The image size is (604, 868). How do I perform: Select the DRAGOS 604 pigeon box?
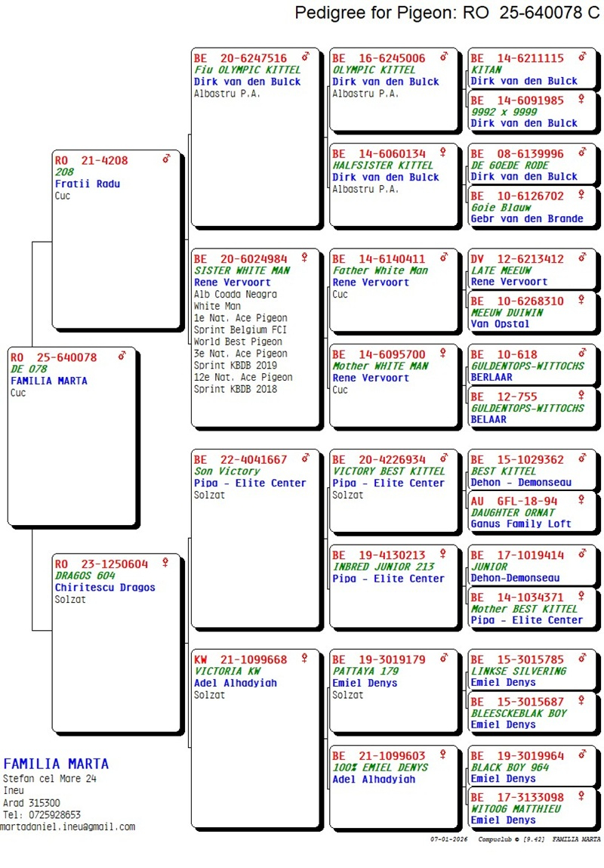tap(116, 642)
